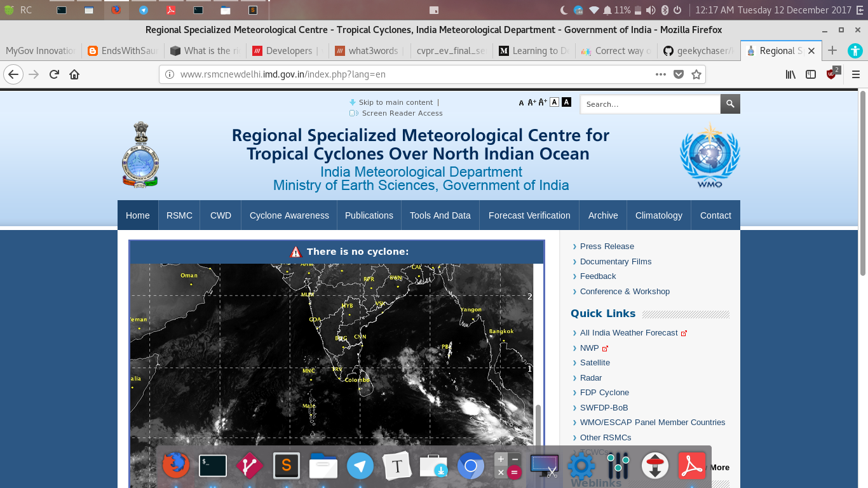The height and width of the screenshot is (488, 868).
Task: Launch Firefox from the dock
Action: tap(176, 466)
